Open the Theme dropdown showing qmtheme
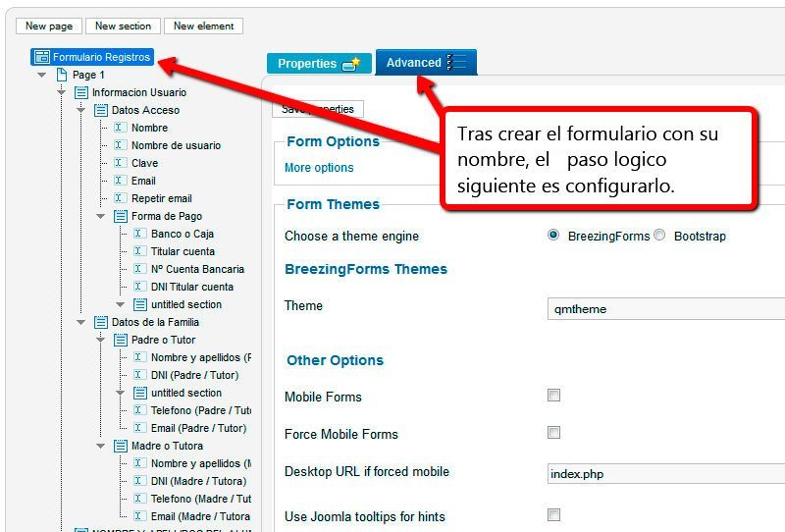The width and height of the screenshot is (785, 532). point(666,309)
